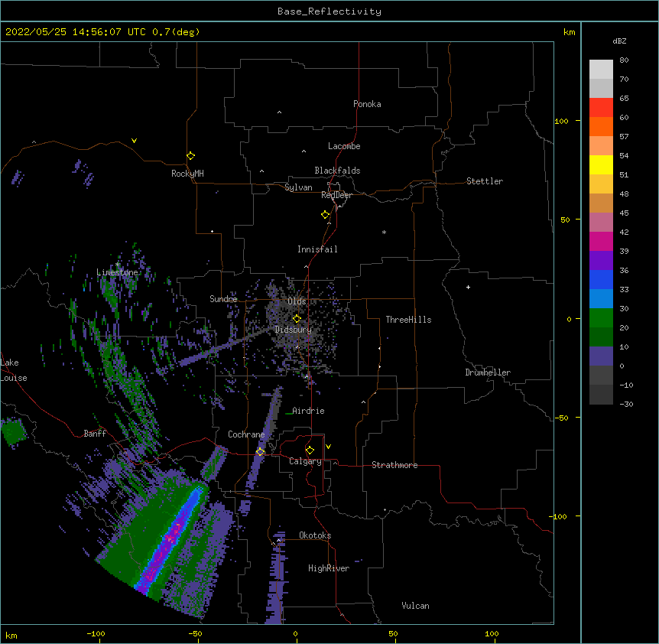The image size is (659, 644).
Task: Click the Drumheller town label
Action: click(488, 372)
